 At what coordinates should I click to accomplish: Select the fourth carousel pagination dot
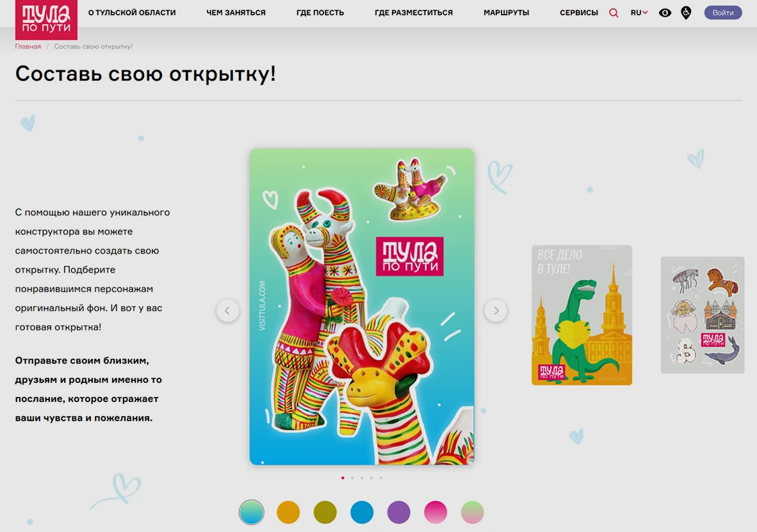[371, 478]
